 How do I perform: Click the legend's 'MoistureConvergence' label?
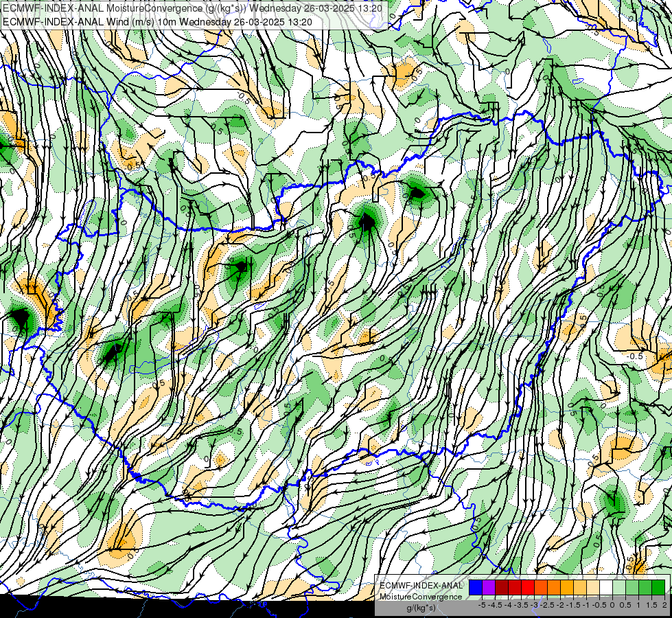[421, 597]
